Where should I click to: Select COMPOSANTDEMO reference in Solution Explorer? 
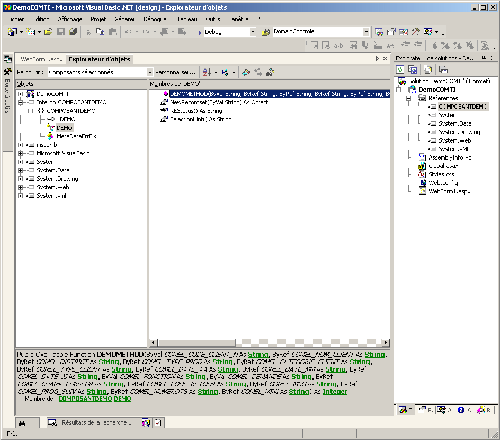463,107
